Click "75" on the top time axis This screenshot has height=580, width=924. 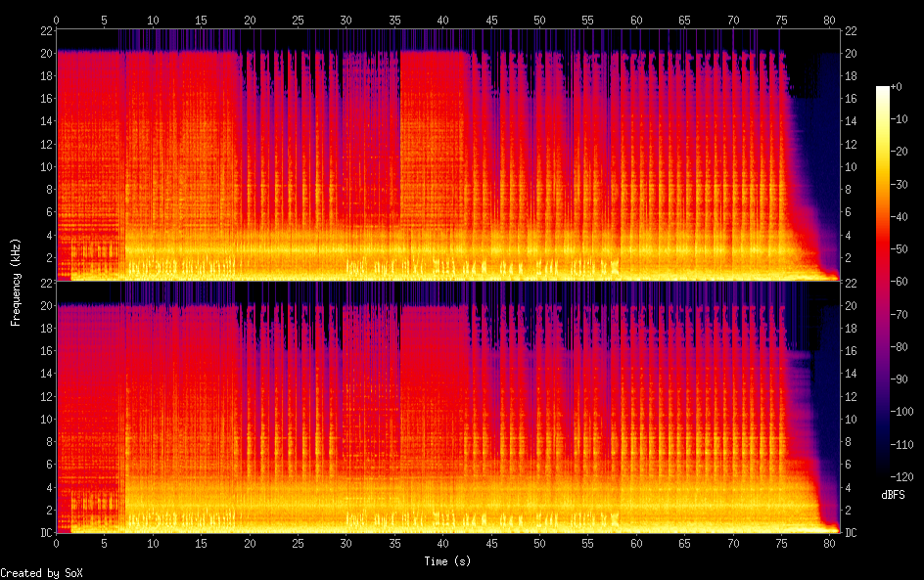781,20
